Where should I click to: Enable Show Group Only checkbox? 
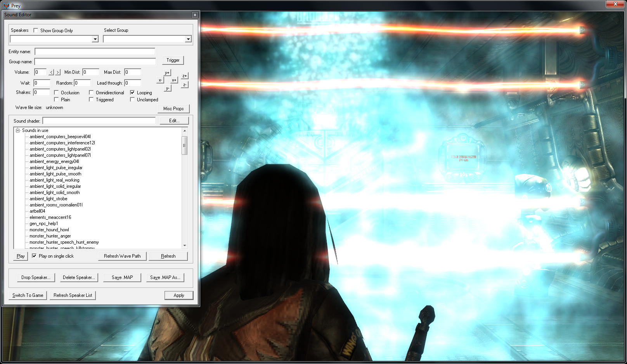tap(36, 30)
